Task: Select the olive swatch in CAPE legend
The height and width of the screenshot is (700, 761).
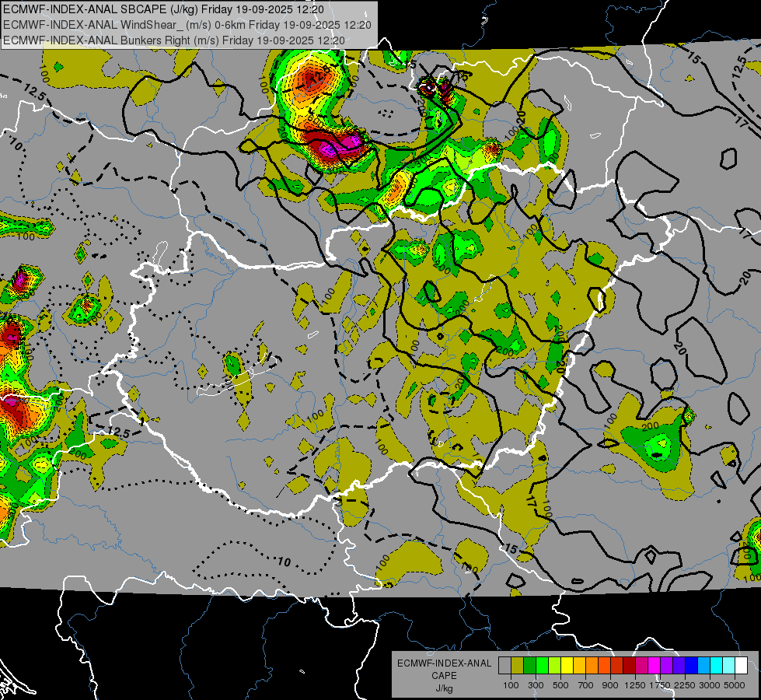Action: tap(517, 666)
